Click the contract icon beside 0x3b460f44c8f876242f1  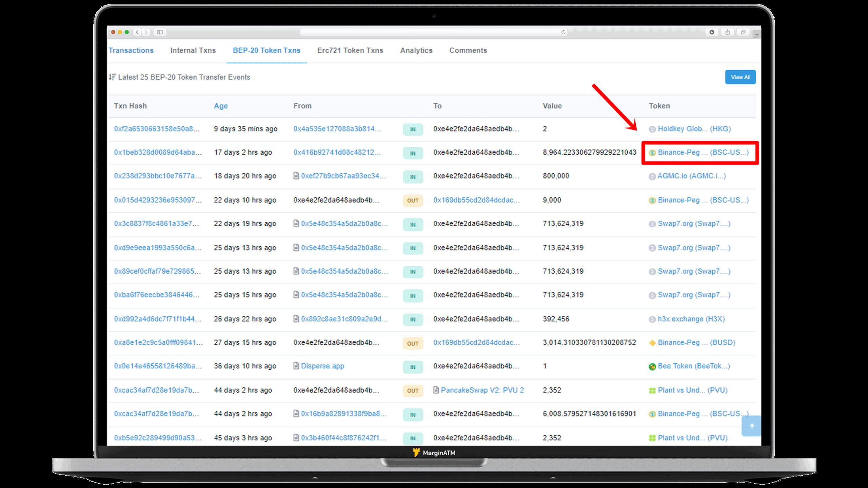(296, 438)
